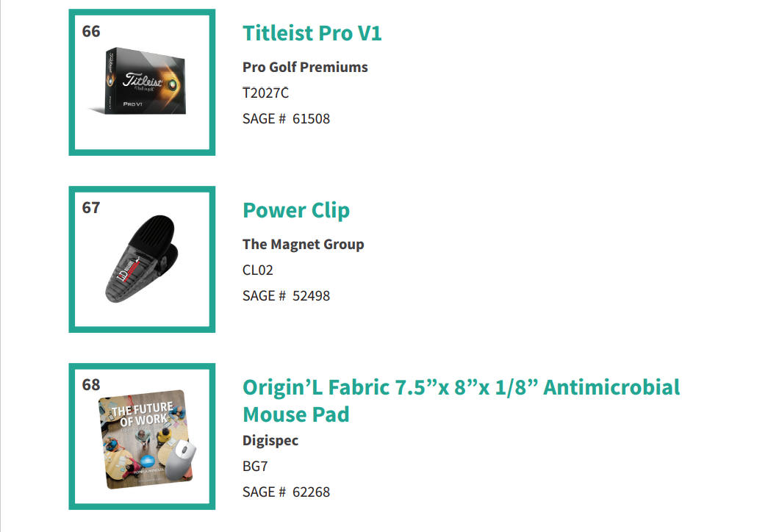
Task: Click the rank number 68 label
Action: click(x=91, y=384)
